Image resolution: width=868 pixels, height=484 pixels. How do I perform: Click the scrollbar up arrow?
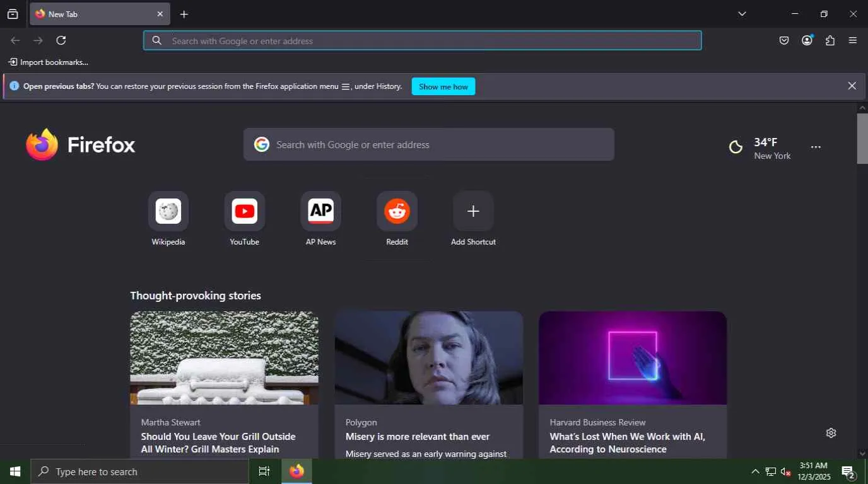tap(862, 108)
